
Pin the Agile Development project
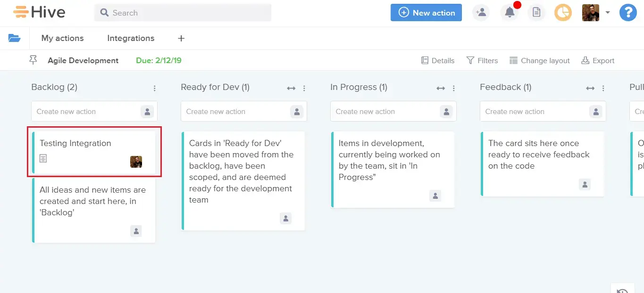33,60
